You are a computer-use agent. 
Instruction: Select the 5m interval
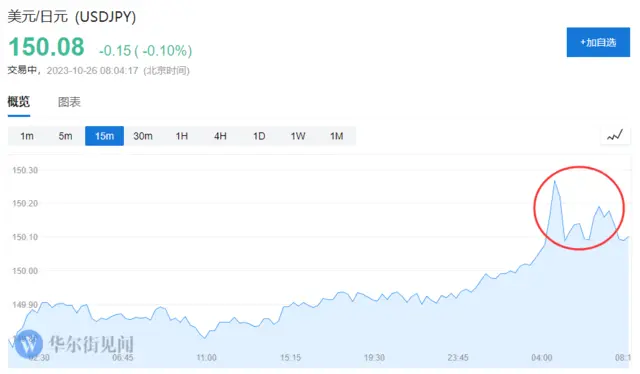click(x=65, y=136)
